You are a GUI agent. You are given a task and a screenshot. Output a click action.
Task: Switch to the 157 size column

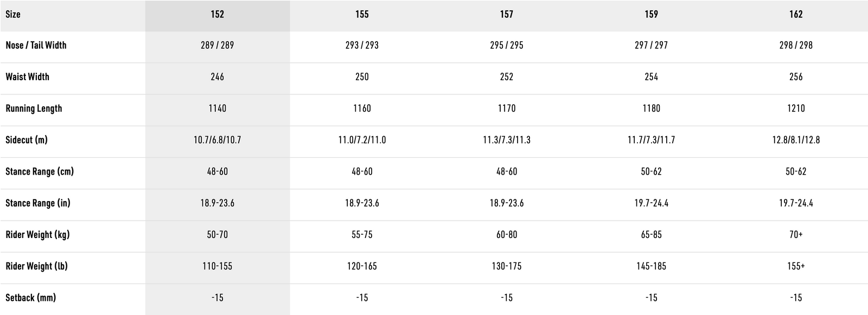click(507, 15)
